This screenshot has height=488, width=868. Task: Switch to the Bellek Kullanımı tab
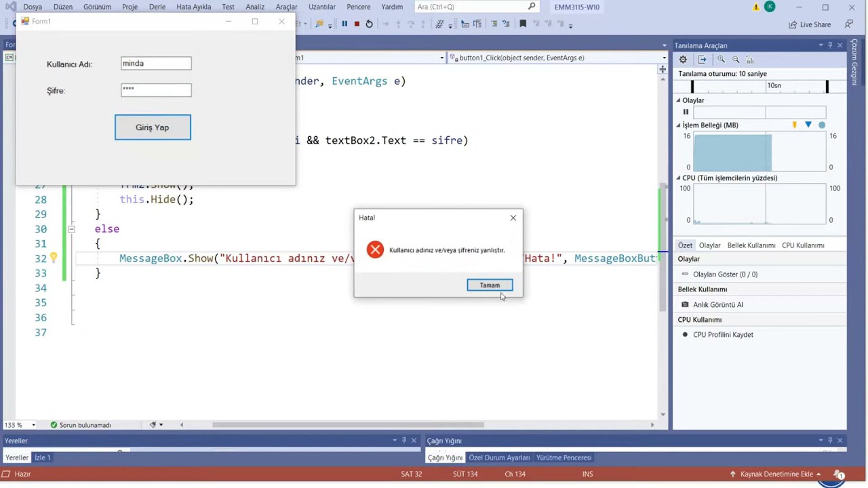[x=751, y=245]
